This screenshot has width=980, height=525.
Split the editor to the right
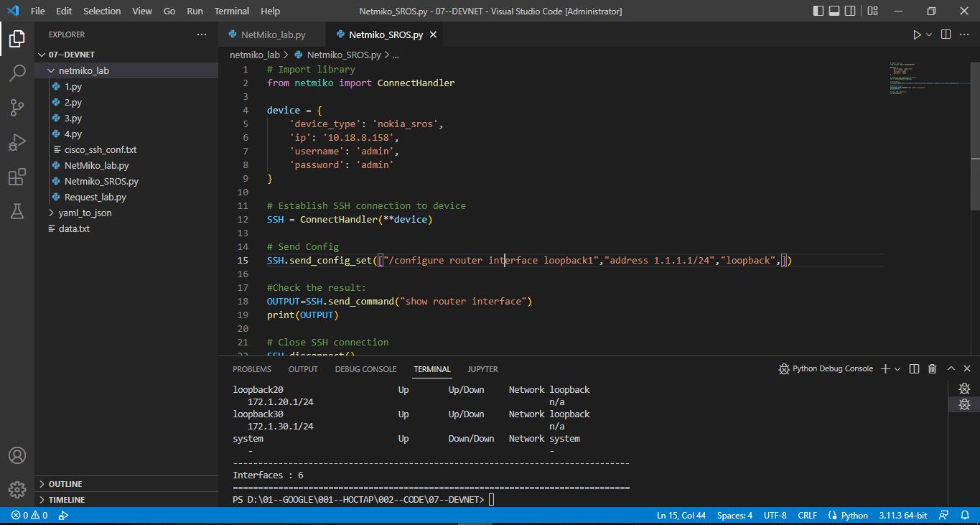coord(946,34)
